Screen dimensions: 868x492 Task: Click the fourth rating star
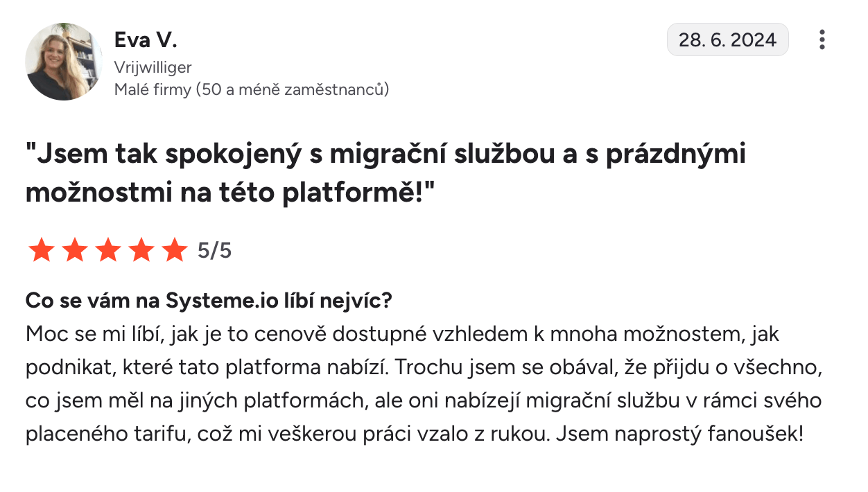(141, 250)
